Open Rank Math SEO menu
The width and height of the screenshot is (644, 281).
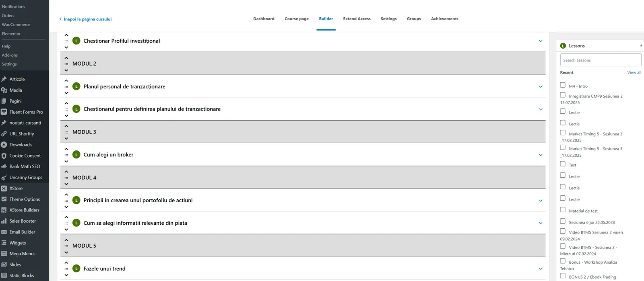tap(25, 166)
